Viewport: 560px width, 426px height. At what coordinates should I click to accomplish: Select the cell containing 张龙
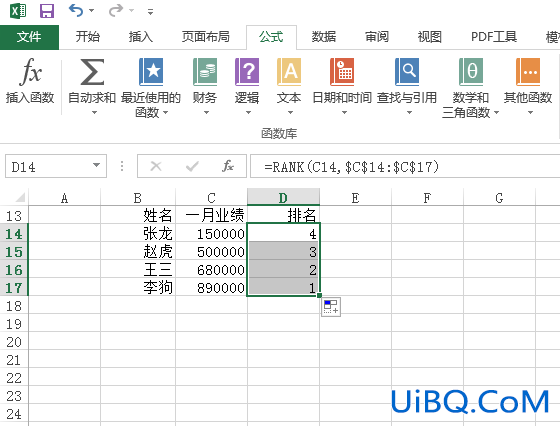pos(138,234)
